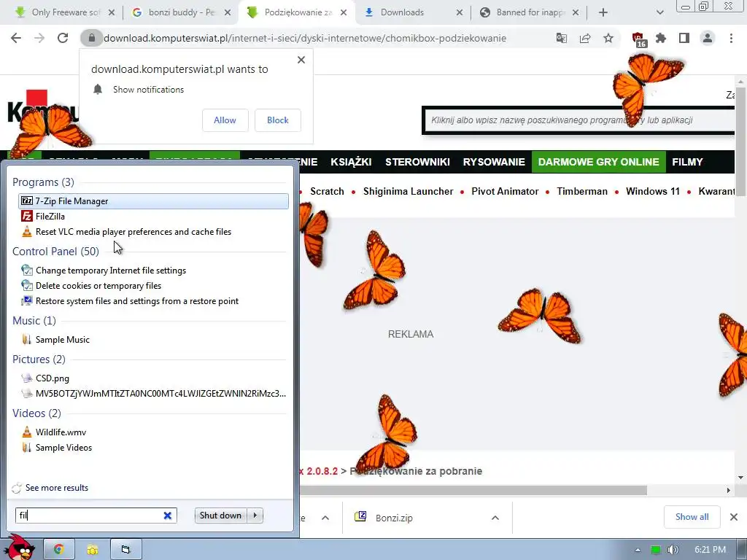Open CSD.png picture result
Image resolution: width=747 pixels, height=560 pixels.
tap(153, 378)
